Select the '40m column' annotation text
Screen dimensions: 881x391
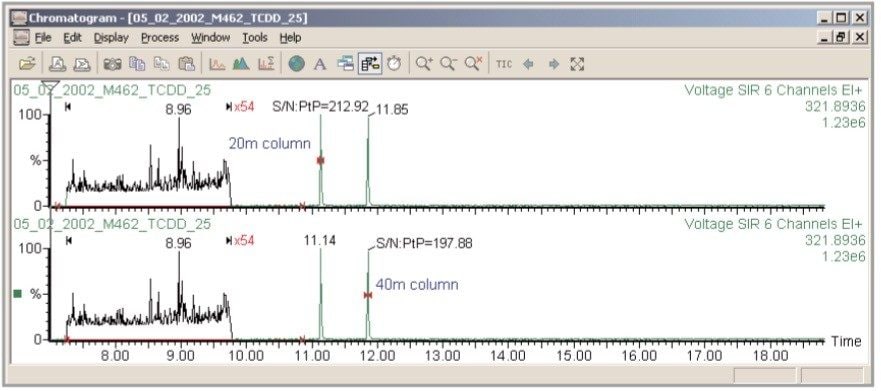pyautogui.click(x=417, y=284)
